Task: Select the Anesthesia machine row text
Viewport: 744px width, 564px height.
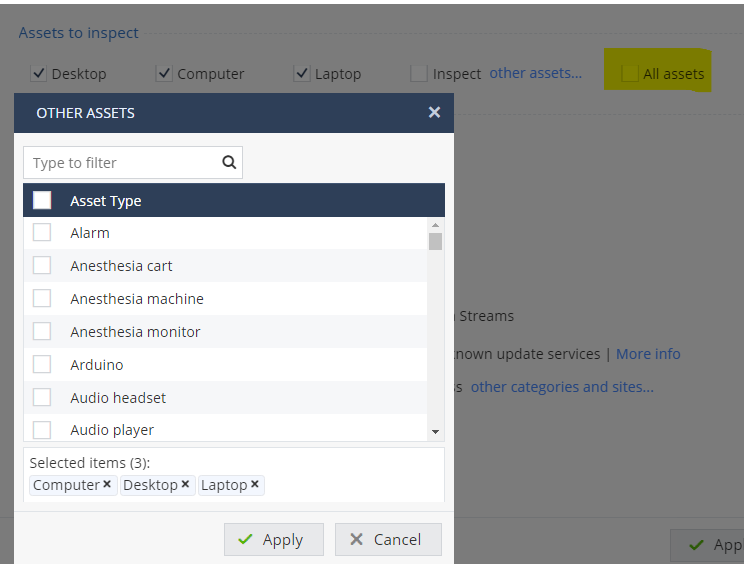Action: coord(137,299)
